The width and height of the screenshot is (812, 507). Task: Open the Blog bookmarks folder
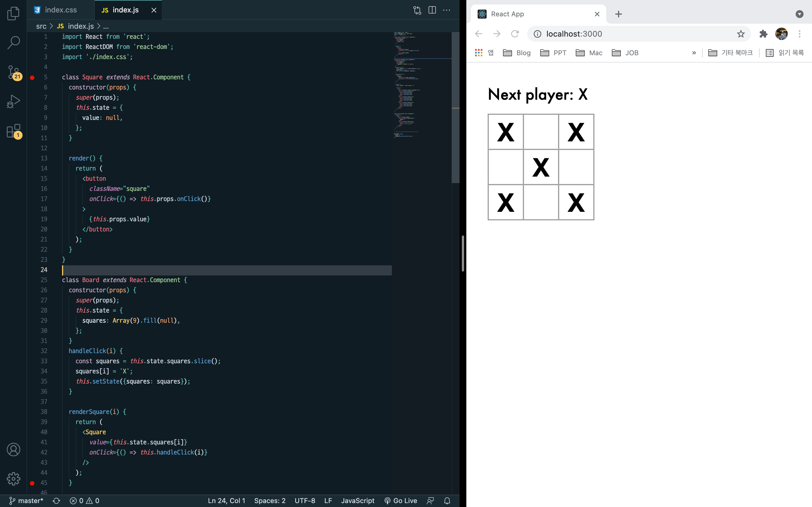click(517, 53)
